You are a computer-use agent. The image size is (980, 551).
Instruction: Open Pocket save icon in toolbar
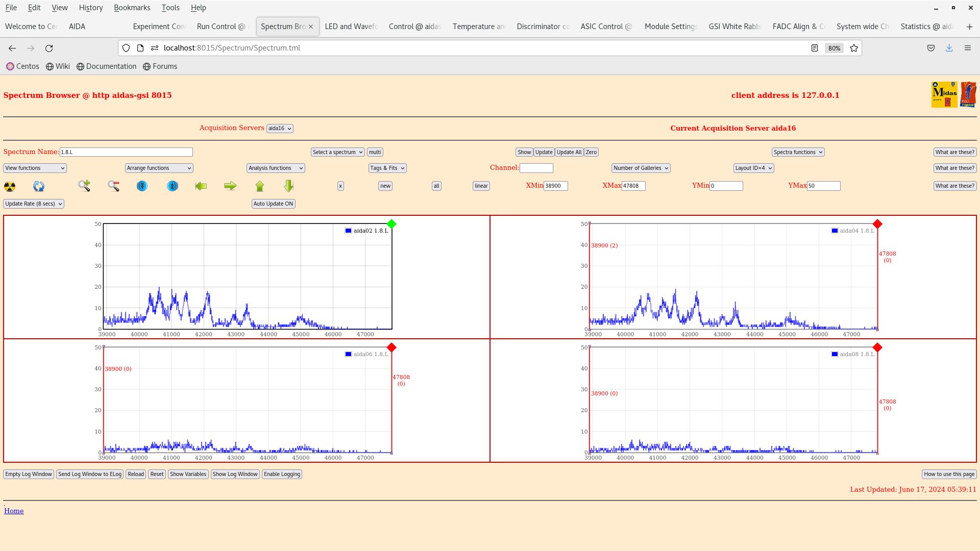(931, 48)
